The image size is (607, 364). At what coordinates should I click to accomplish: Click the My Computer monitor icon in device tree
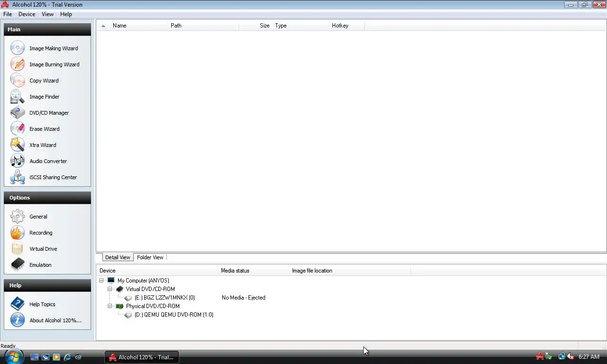111,281
